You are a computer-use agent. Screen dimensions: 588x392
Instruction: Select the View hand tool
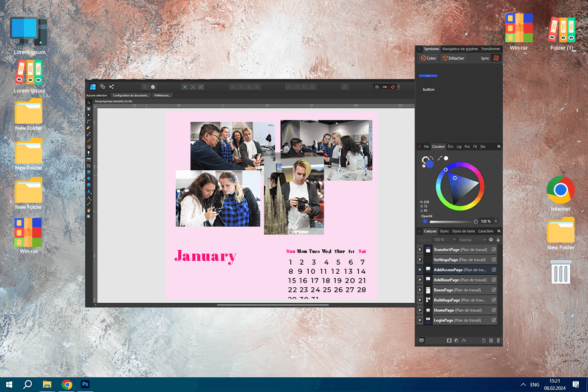click(89, 211)
